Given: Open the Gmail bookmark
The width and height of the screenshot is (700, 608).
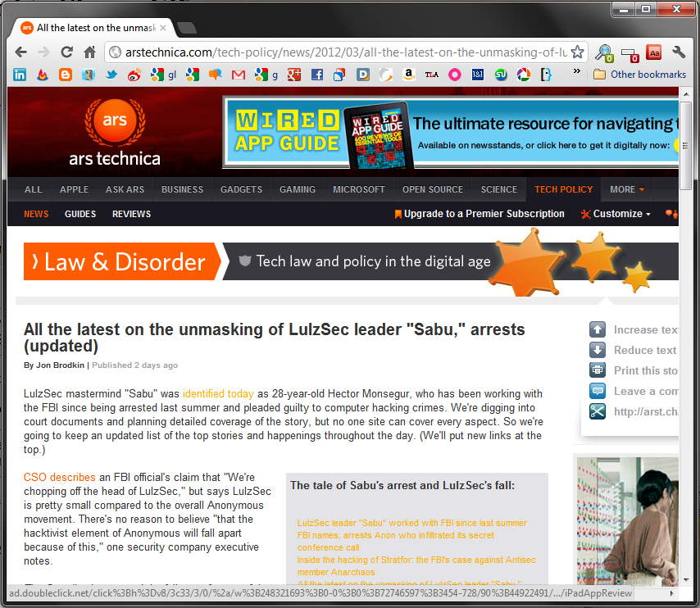Looking at the screenshot, I should 239,75.
